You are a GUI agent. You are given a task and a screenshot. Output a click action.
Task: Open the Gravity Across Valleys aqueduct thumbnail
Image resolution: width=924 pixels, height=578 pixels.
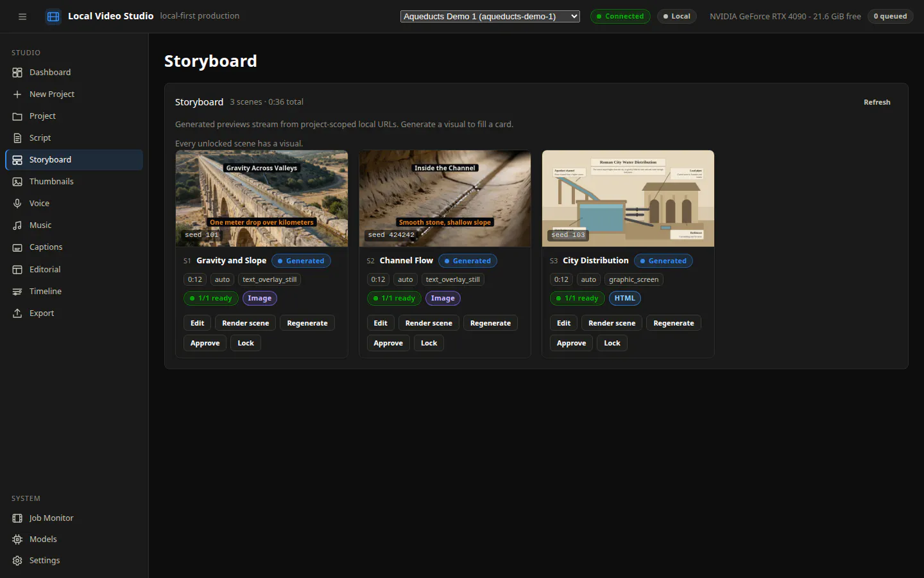coord(262,198)
